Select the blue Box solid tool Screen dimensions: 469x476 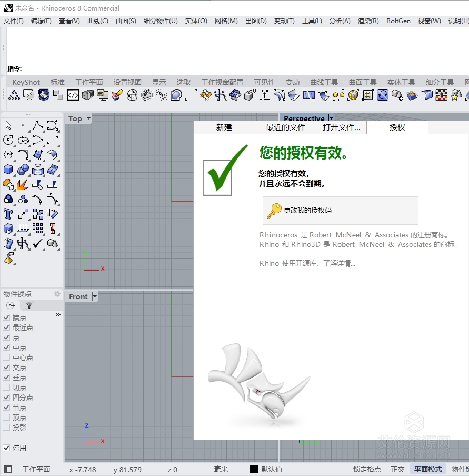(8, 170)
